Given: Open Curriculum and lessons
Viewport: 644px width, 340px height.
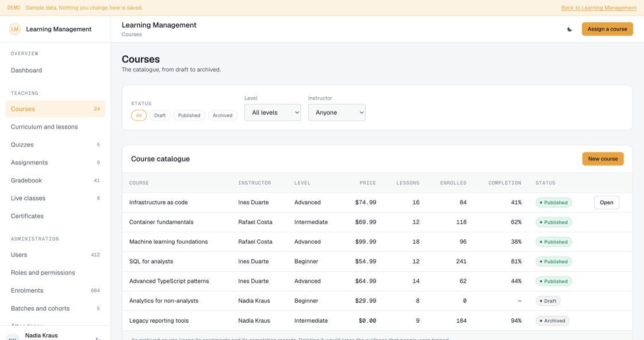Looking at the screenshot, I should tap(55, 127).
